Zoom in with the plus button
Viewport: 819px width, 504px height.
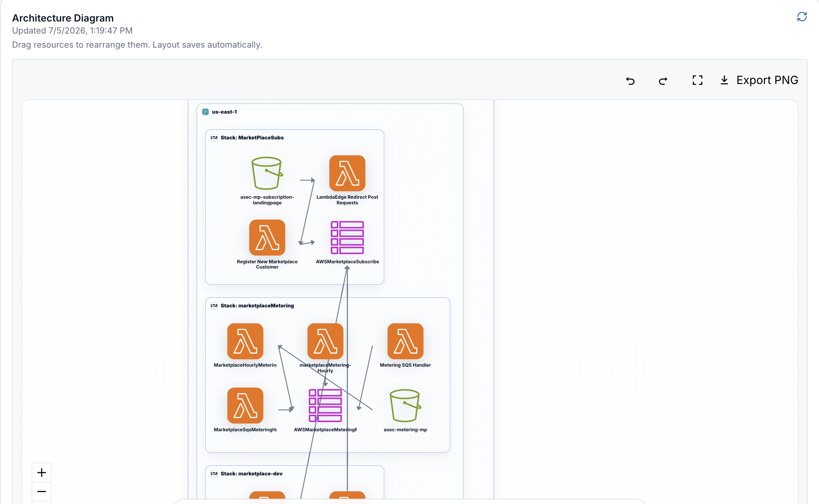42,473
